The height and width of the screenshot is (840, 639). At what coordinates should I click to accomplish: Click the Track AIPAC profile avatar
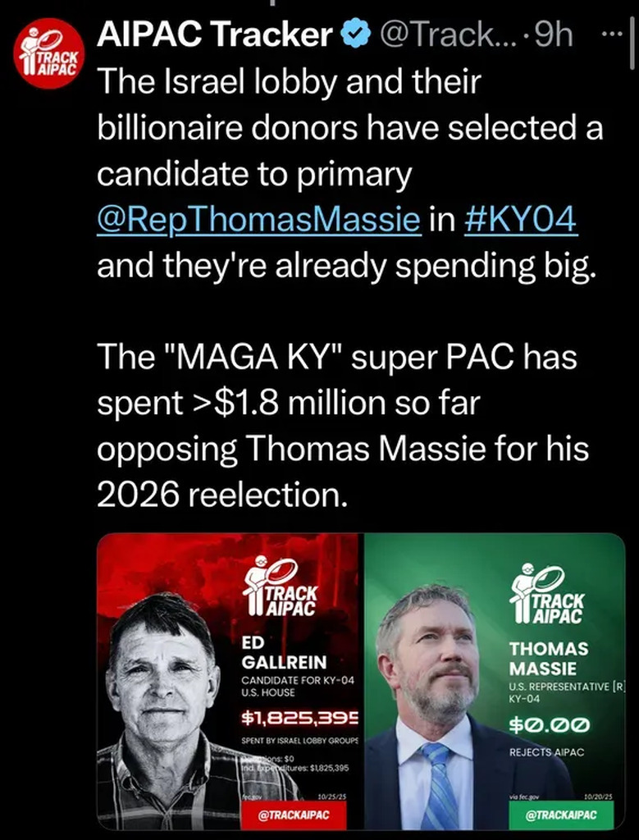pos(49,53)
